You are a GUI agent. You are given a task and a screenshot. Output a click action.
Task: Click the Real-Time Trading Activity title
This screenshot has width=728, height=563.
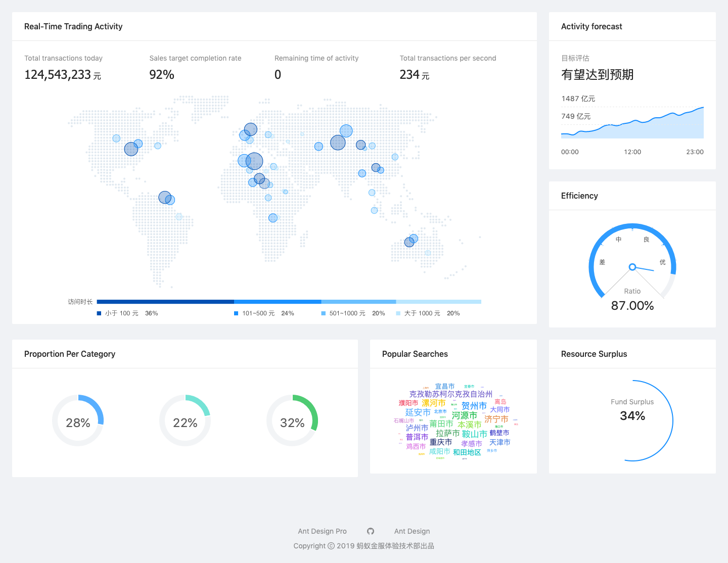[73, 26]
